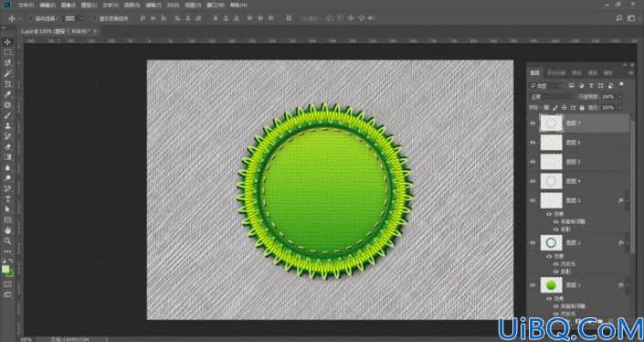Select the Clone Stamp tool
The image size is (644, 342).
(x=8, y=126)
